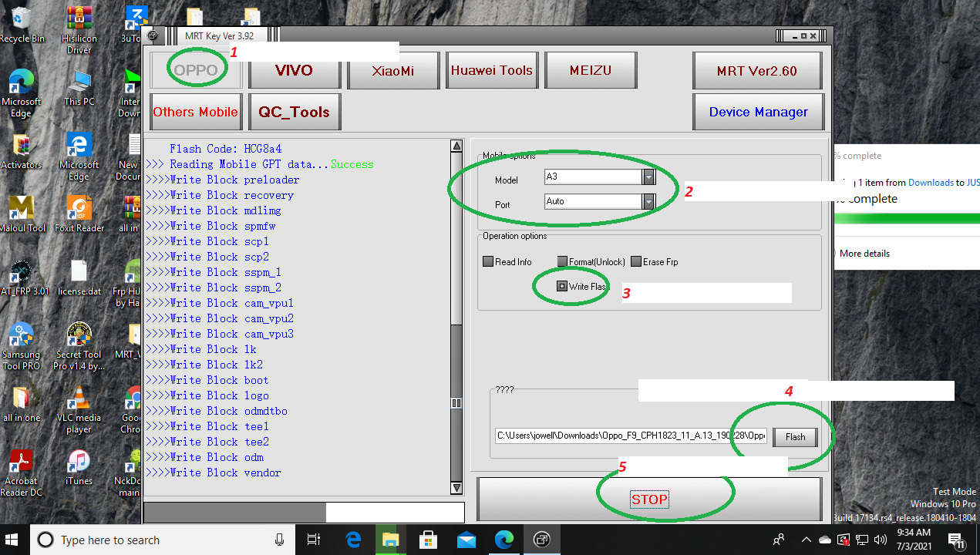This screenshot has height=555, width=980.
Task: Open Activators desktop icon
Action: pos(22,150)
